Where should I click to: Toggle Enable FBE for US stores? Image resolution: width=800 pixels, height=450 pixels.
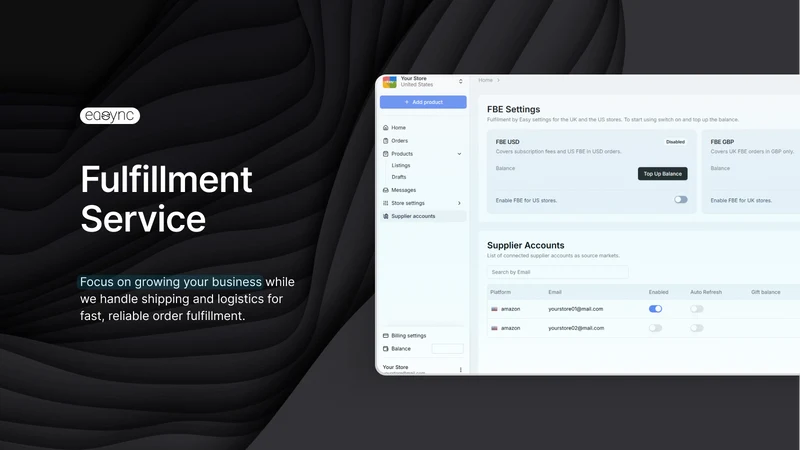[x=681, y=200]
